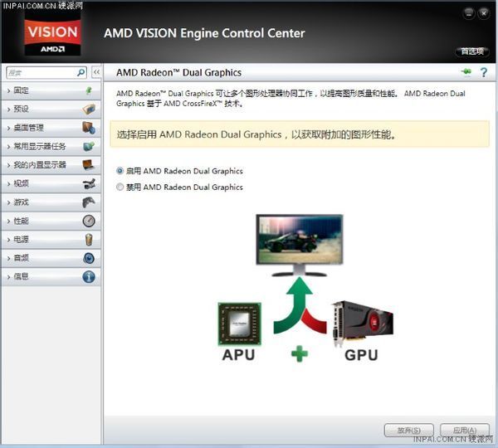Open the 固定 menu item

coord(51,90)
